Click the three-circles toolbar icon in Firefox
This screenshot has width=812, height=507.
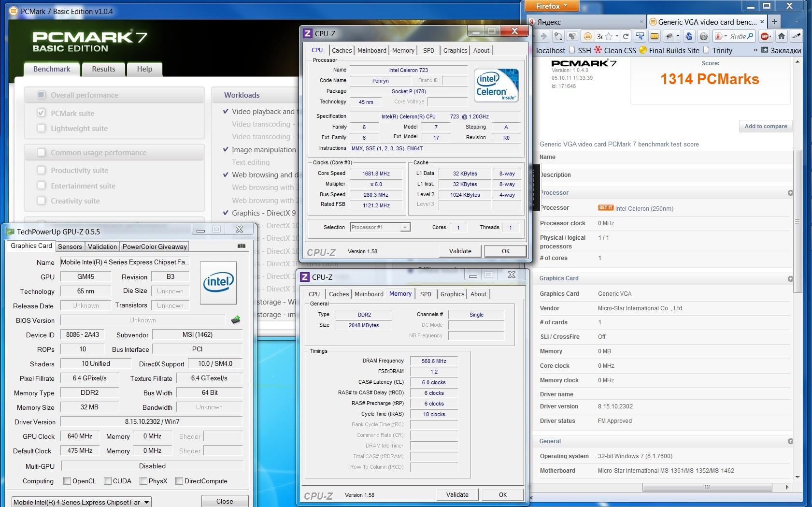(572, 36)
